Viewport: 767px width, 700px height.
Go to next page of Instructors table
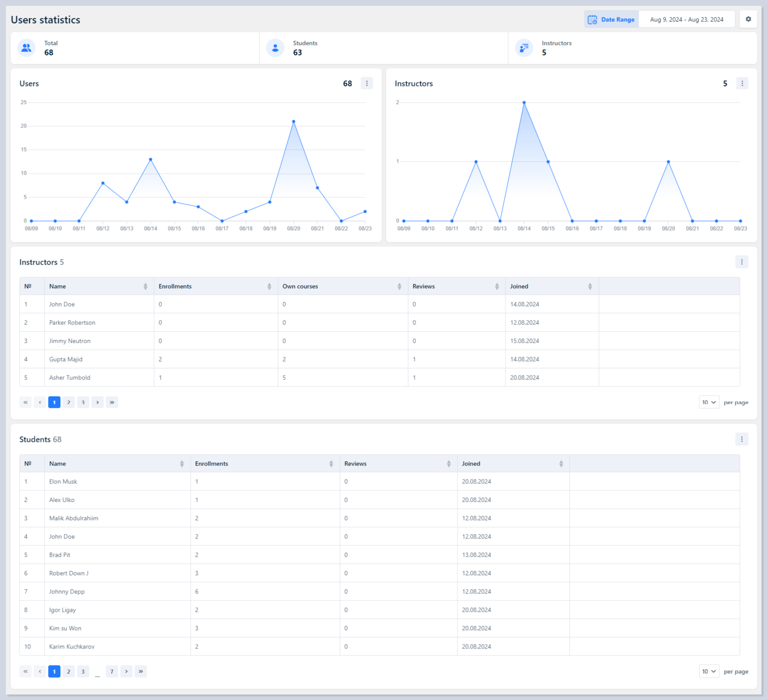click(x=97, y=402)
